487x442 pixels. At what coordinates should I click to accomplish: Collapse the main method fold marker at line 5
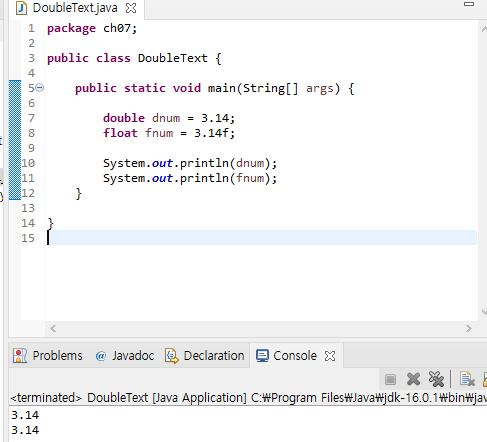pyautogui.click(x=40, y=88)
